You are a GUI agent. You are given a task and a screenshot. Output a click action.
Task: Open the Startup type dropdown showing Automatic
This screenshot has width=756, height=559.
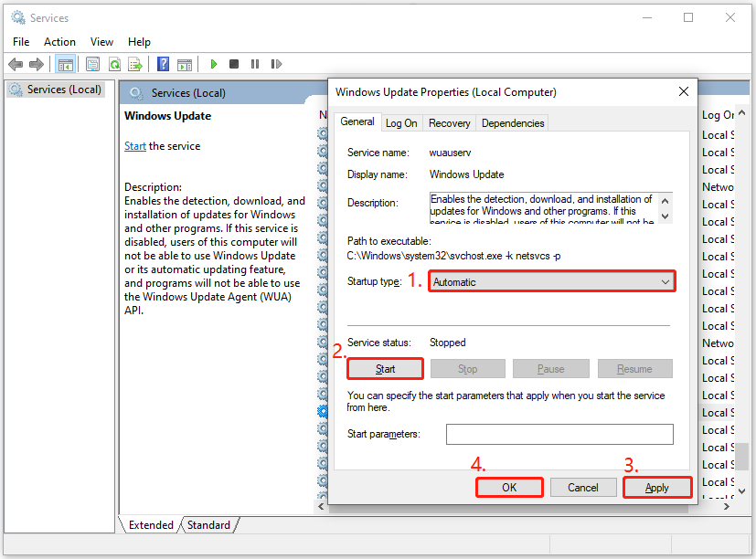[x=552, y=282]
